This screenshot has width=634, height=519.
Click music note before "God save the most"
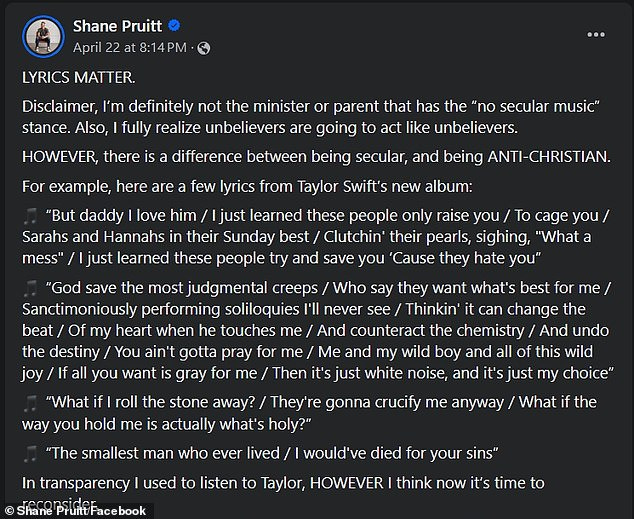tap(31, 289)
